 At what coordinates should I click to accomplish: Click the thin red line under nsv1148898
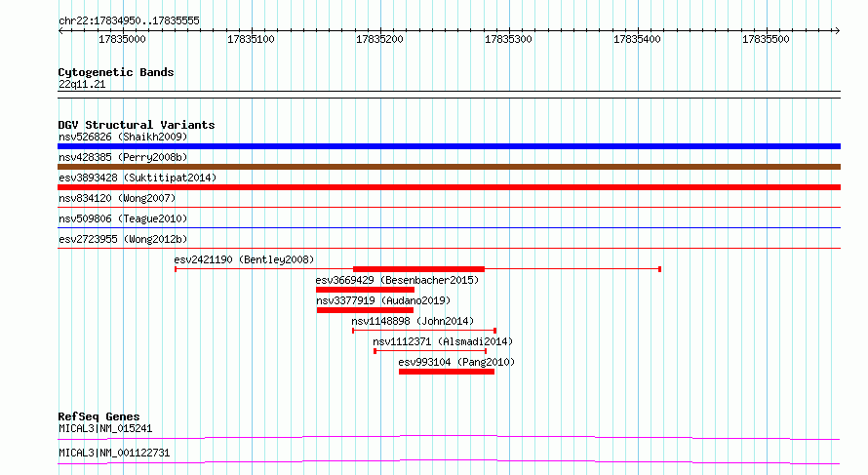424,331
